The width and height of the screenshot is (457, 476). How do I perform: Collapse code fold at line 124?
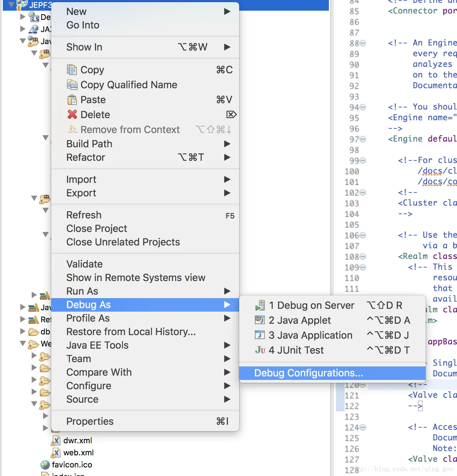pos(363,427)
